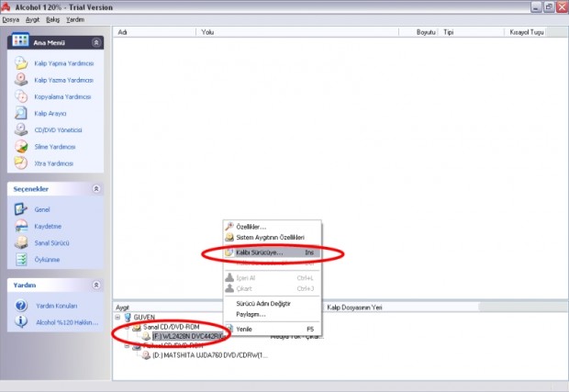This screenshot has width=569, height=392.
Task: Choose Paylaşım in the context menu
Action: click(273, 314)
